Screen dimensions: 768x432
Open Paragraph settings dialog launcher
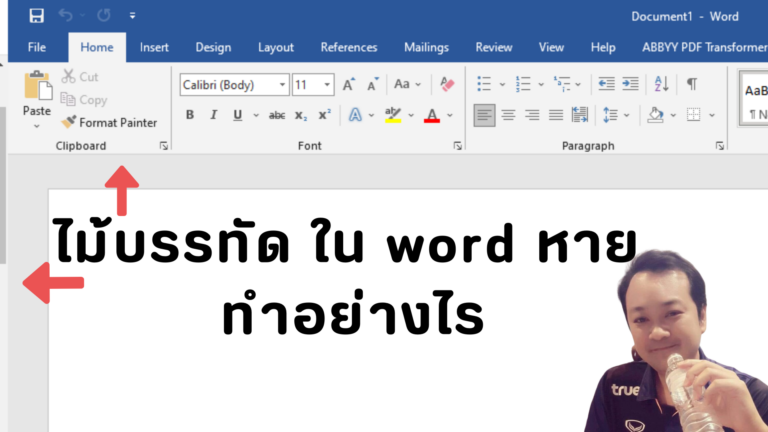720,146
